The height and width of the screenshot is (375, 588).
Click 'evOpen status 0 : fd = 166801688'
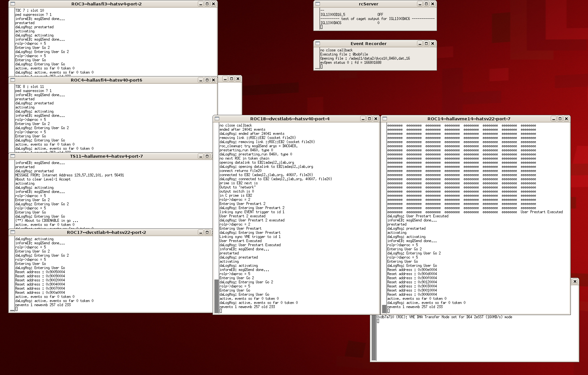pos(351,62)
